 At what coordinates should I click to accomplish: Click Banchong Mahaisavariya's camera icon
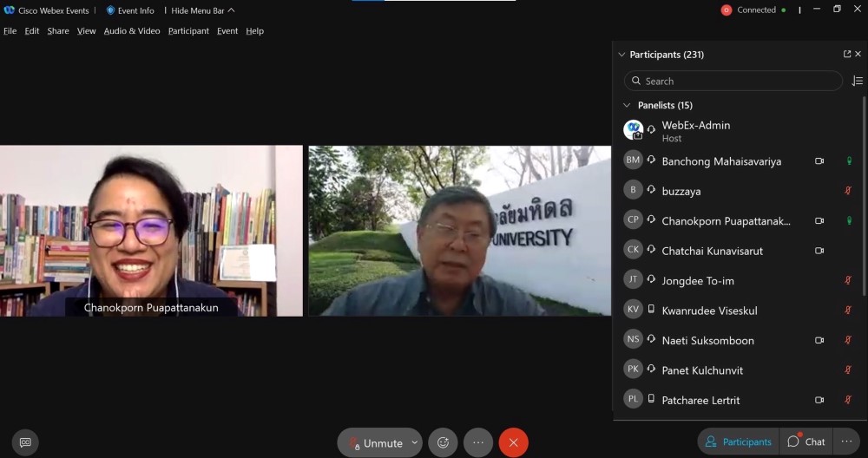coord(819,161)
